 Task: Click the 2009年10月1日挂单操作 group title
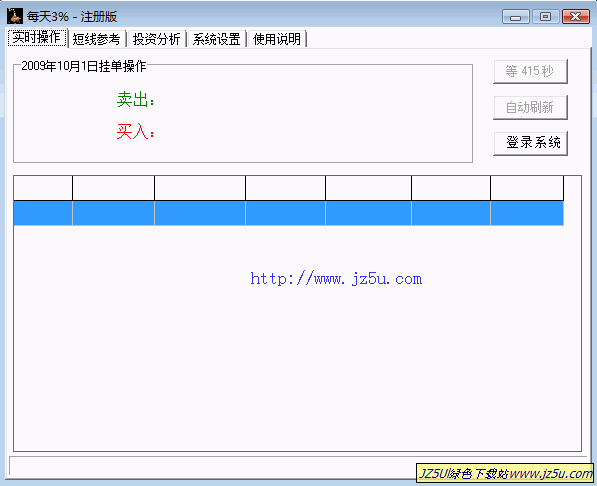[84, 66]
